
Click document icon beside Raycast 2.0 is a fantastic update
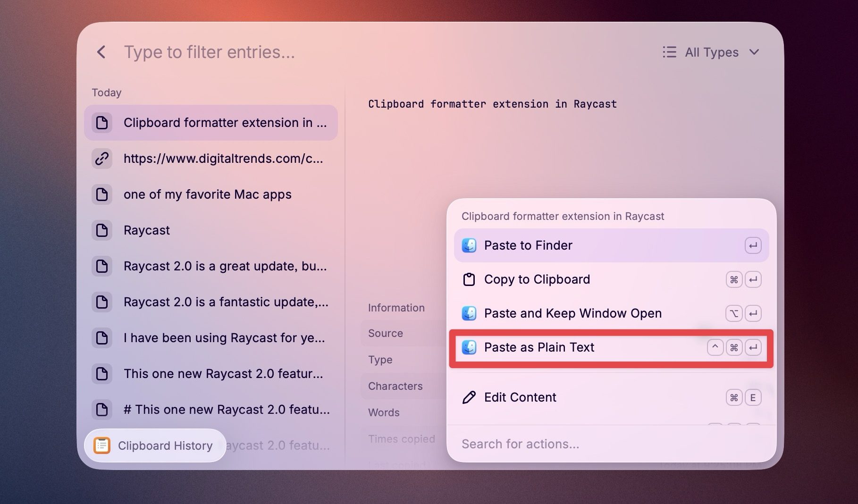click(x=102, y=302)
